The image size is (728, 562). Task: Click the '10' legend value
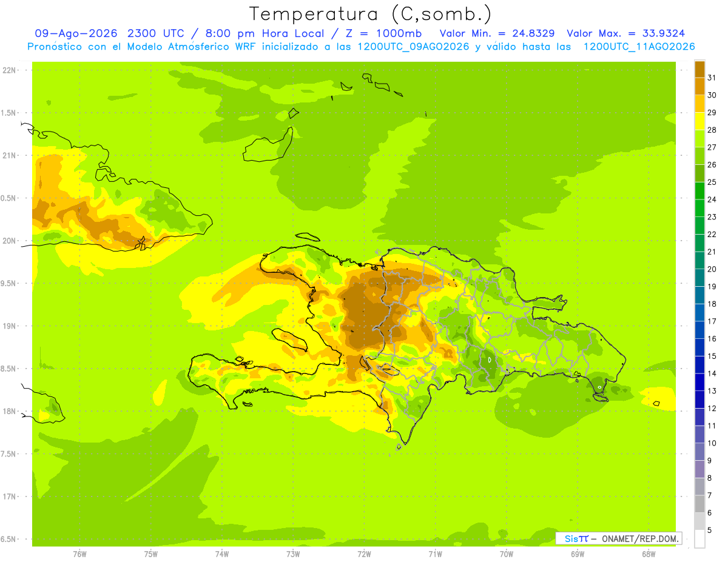pyautogui.click(x=712, y=443)
